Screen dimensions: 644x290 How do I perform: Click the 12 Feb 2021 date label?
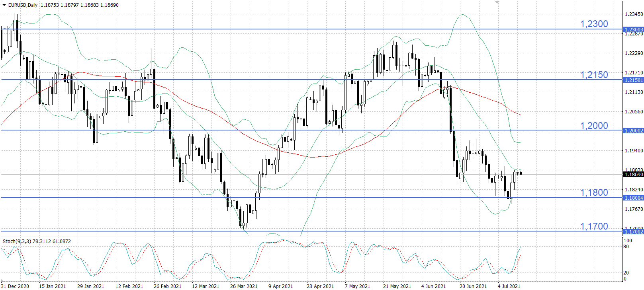coord(129,286)
